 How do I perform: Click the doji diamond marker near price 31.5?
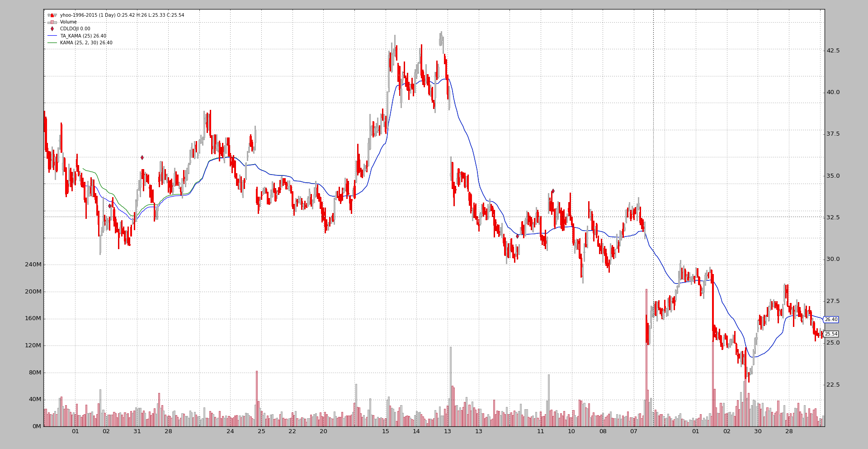(517, 236)
